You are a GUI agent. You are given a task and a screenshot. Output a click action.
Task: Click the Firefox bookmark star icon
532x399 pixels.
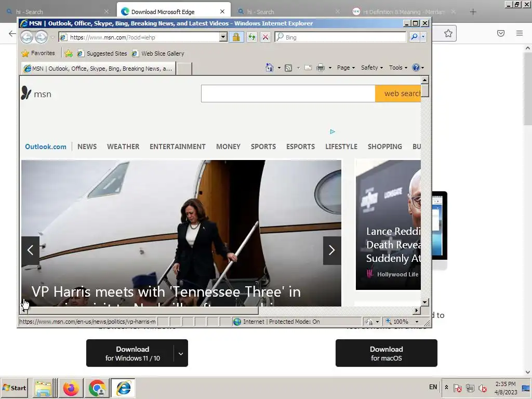coord(448,33)
